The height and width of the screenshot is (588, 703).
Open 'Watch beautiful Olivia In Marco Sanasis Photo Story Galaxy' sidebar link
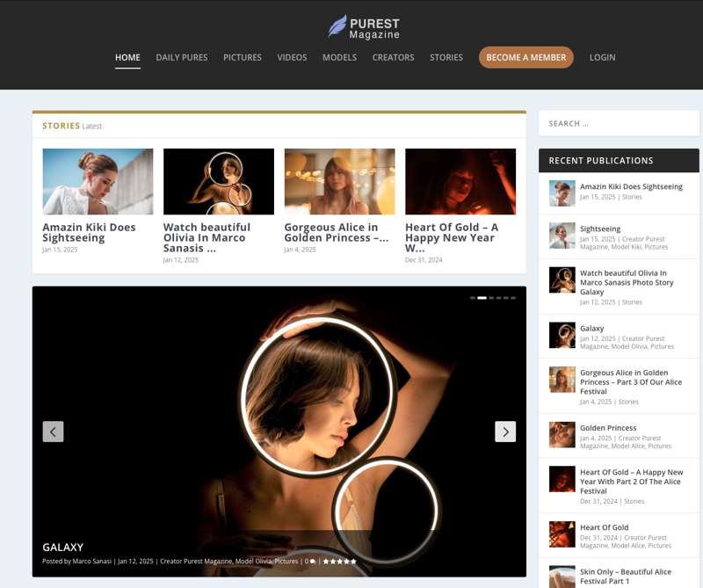click(627, 282)
